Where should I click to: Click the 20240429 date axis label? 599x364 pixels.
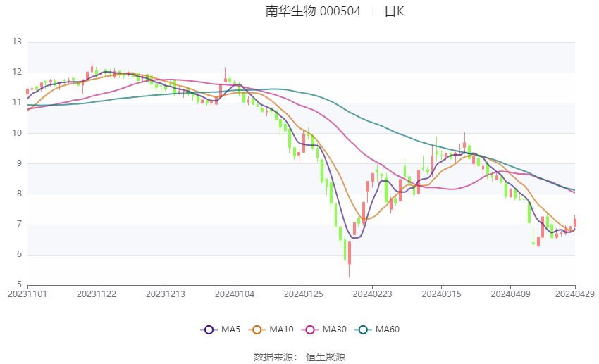click(574, 294)
